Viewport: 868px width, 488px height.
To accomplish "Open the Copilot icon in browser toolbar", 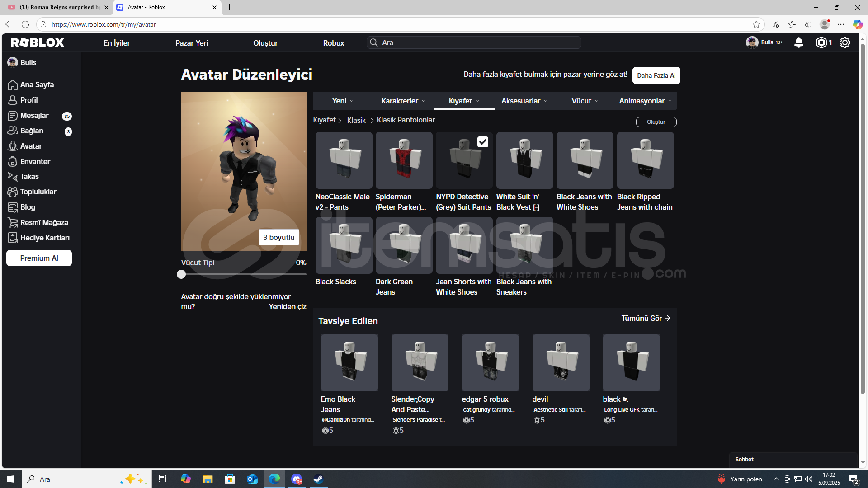I will [x=858, y=24].
